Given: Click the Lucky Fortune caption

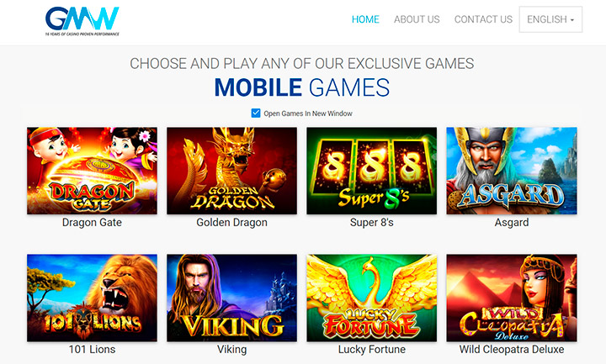Looking at the screenshot, I should point(372,350).
